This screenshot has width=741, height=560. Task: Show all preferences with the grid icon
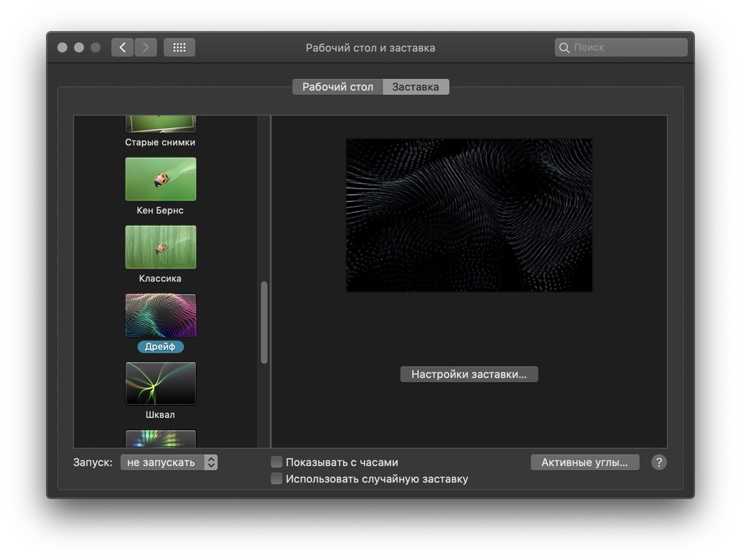click(x=179, y=47)
